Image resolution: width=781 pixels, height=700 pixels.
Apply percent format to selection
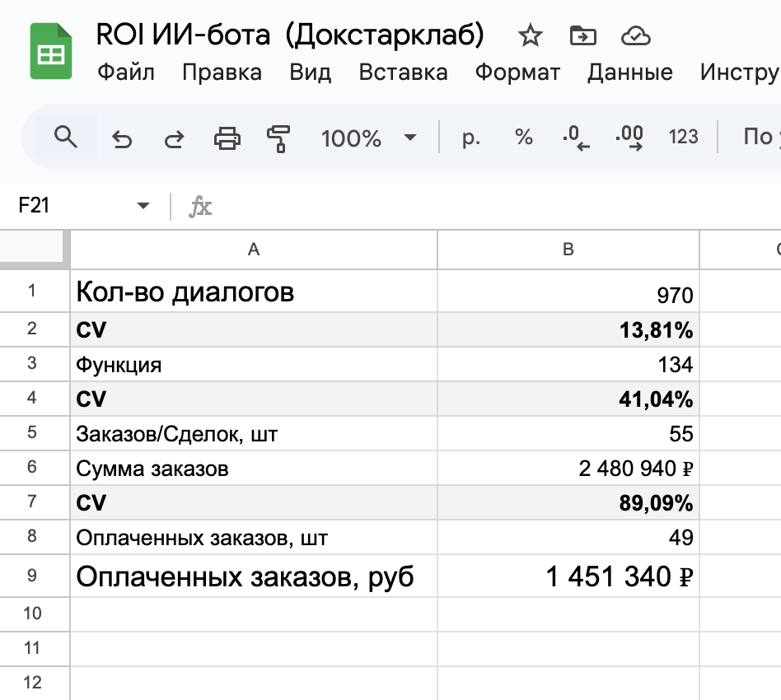[522, 138]
